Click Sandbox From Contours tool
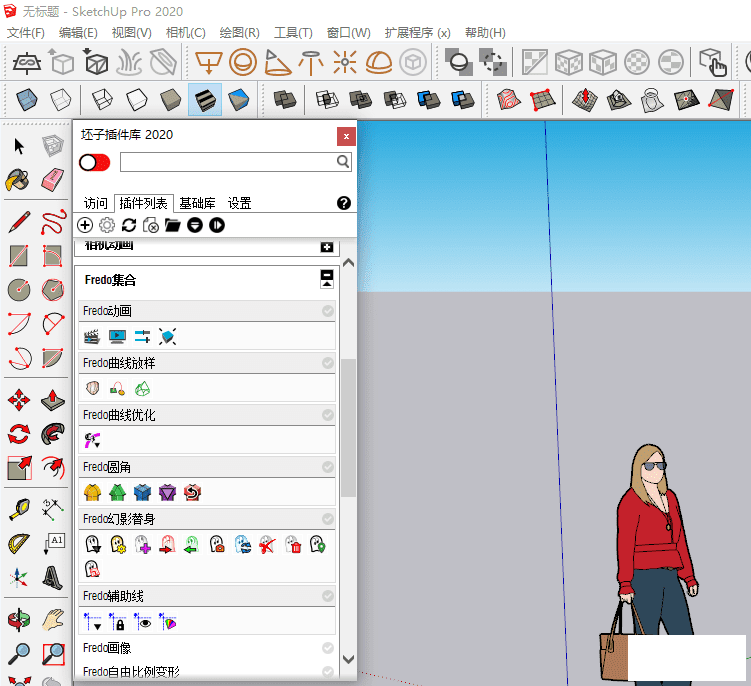 [508, 100]
